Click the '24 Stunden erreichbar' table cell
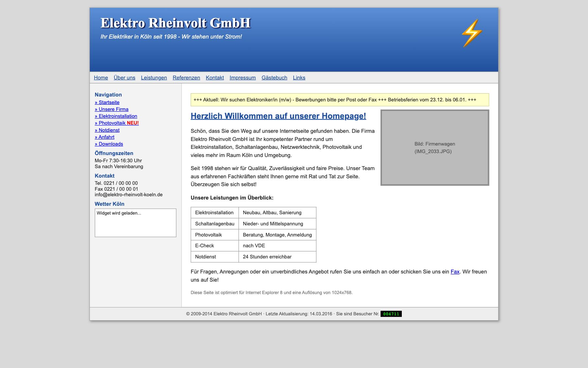Screen dimensions: 588x368 tap(277, 257)
